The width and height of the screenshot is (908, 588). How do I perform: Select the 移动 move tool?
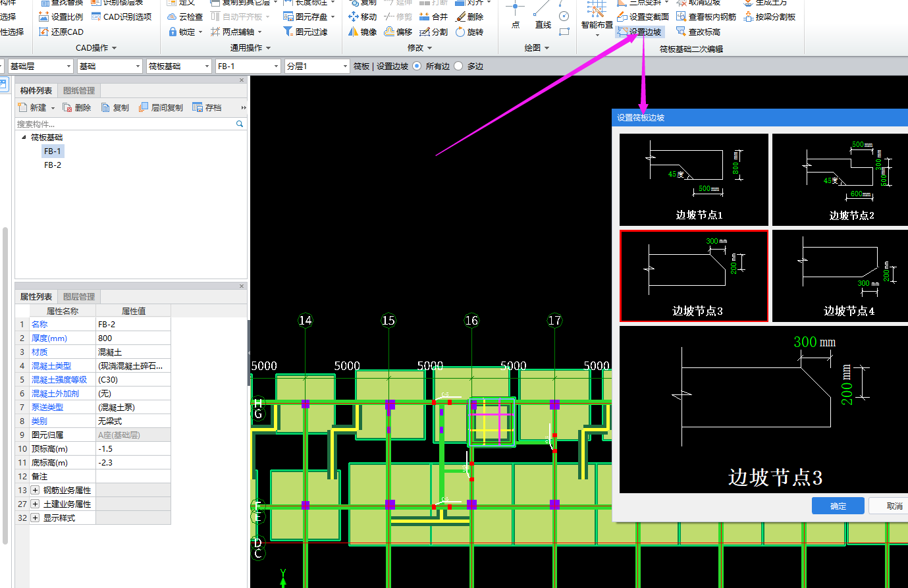pos(362,17)
